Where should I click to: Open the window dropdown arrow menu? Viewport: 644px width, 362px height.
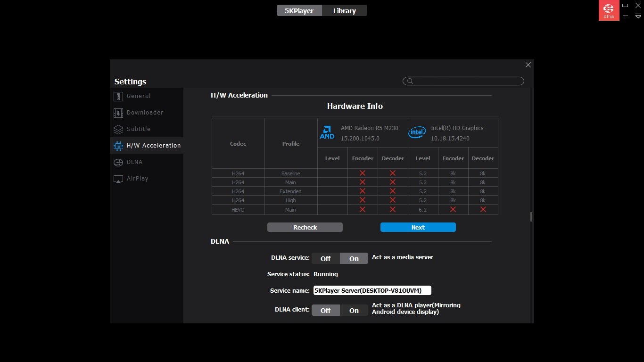[x=638, y=16]
